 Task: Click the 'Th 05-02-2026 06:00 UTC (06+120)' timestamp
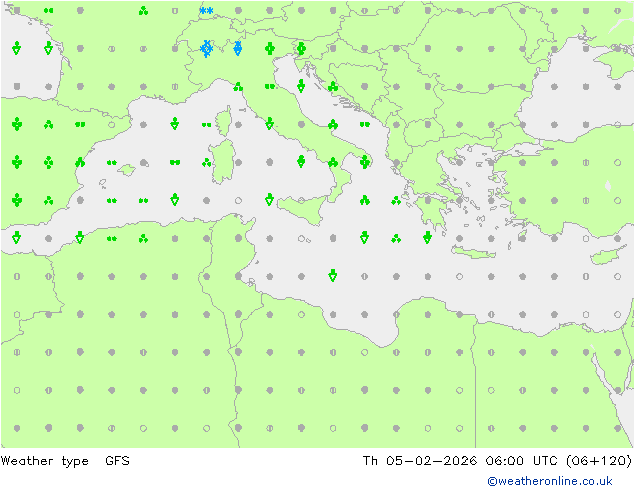(x=497, y=461)
